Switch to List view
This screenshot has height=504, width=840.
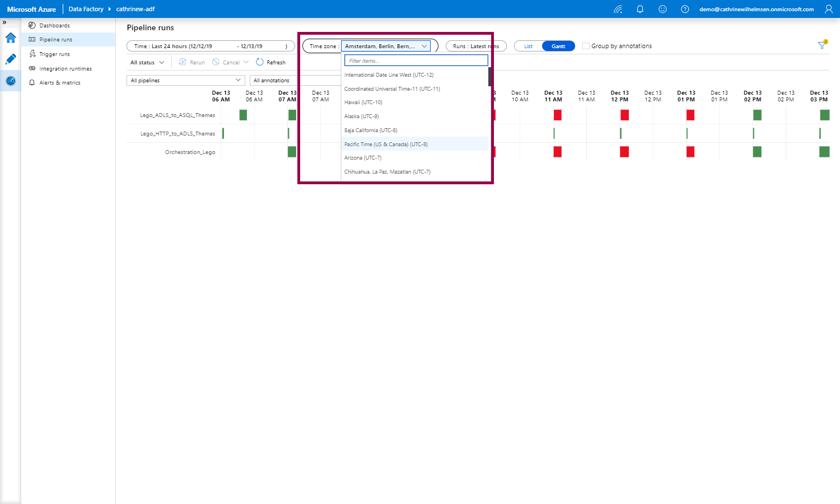point(528,46)
